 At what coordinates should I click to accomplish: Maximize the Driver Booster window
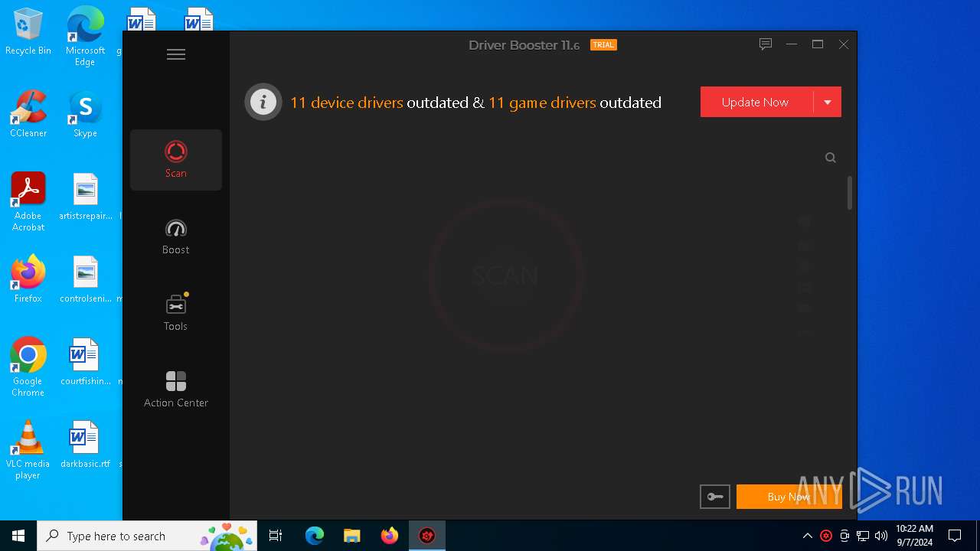[x=818, y=44]
